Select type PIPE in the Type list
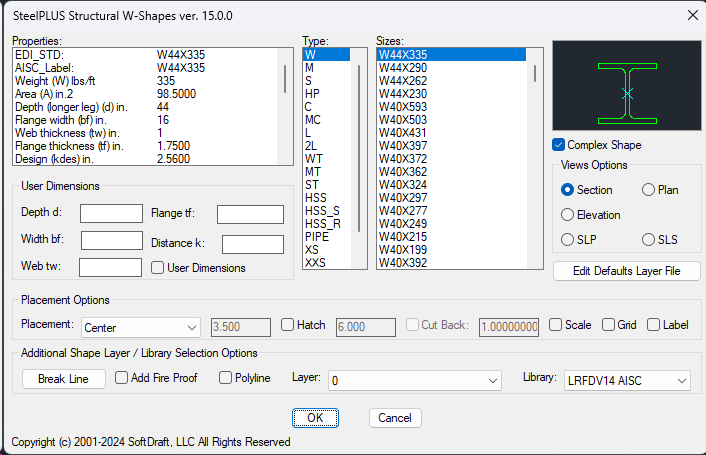This screenshot has width=706, height=455. pos(327,237)
